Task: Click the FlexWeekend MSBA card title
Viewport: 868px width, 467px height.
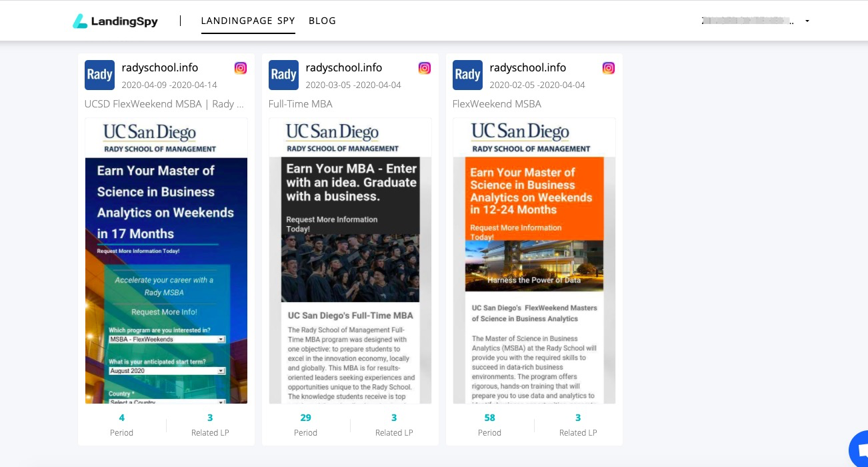Action: point(497,104)
